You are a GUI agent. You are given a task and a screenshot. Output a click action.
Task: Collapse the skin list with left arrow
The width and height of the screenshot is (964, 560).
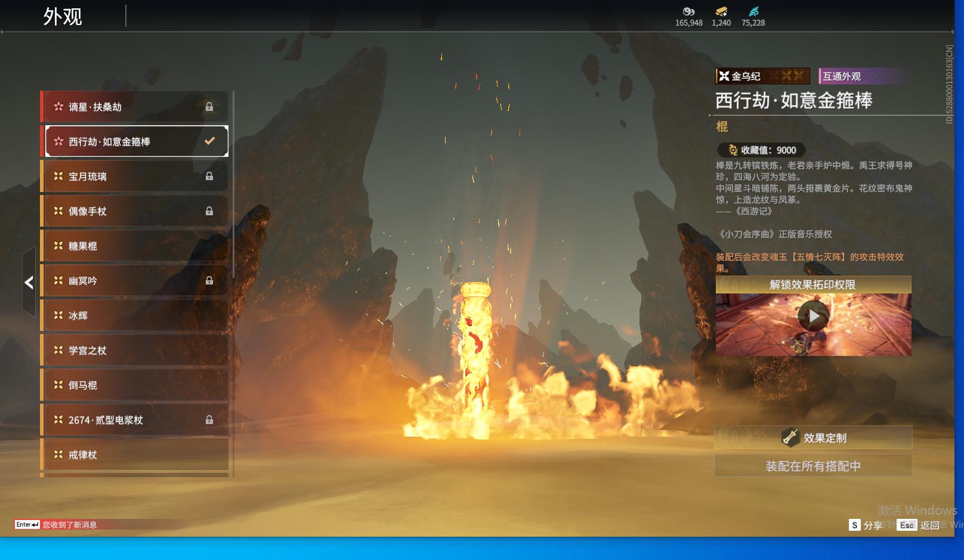[x=29, y=282]
